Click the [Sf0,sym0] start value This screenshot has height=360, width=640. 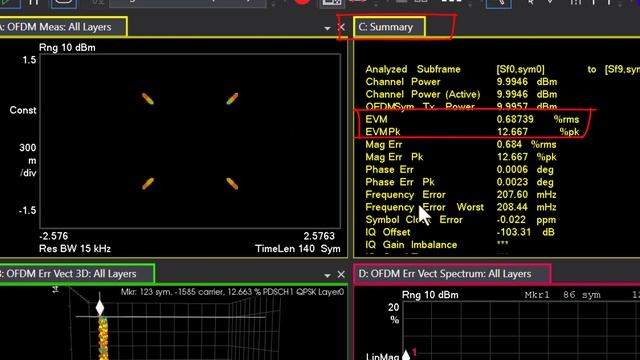click(x=520, y=69)
